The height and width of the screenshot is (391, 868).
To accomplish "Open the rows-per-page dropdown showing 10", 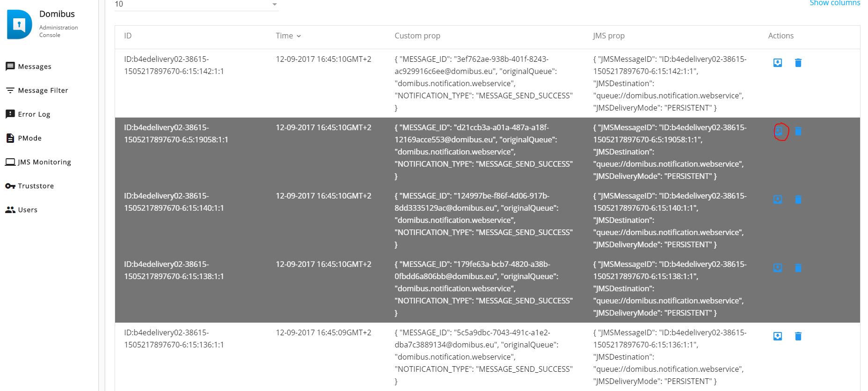I will (197, 4).
